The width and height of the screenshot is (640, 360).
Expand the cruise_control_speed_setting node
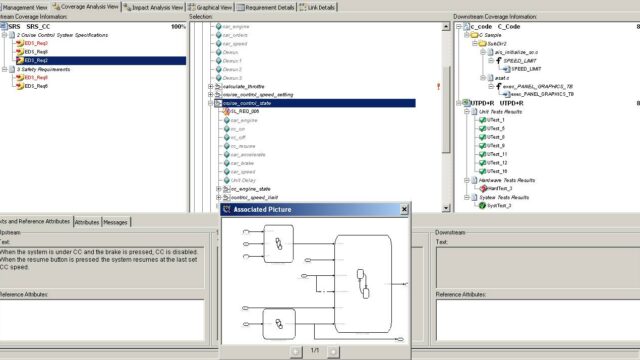pyautogui.click(x=211, y=95)
